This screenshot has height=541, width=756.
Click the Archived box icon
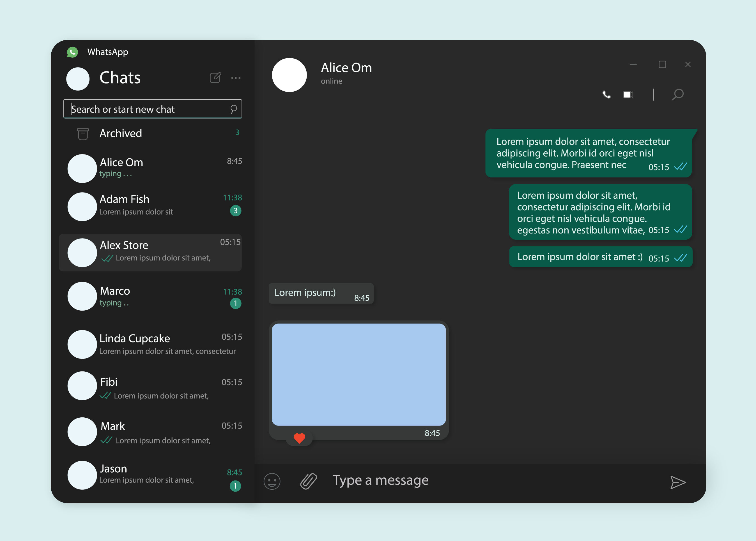[x=83, y=134]
